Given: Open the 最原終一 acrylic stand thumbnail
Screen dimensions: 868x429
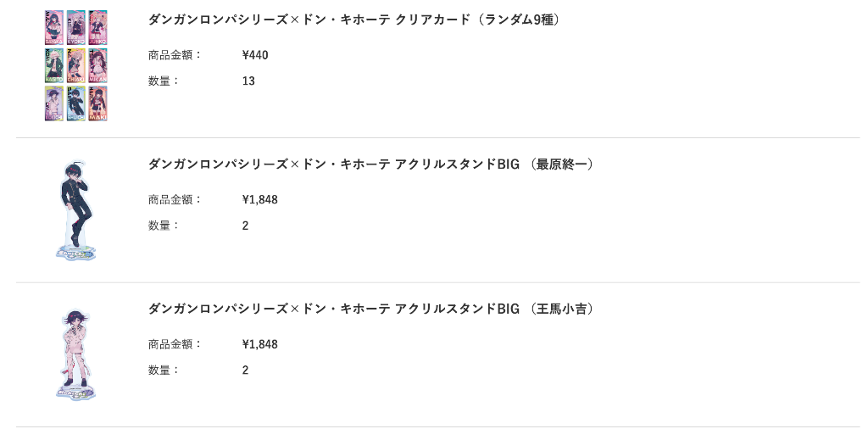Looking at the screenshot, I should pos(75,210).
